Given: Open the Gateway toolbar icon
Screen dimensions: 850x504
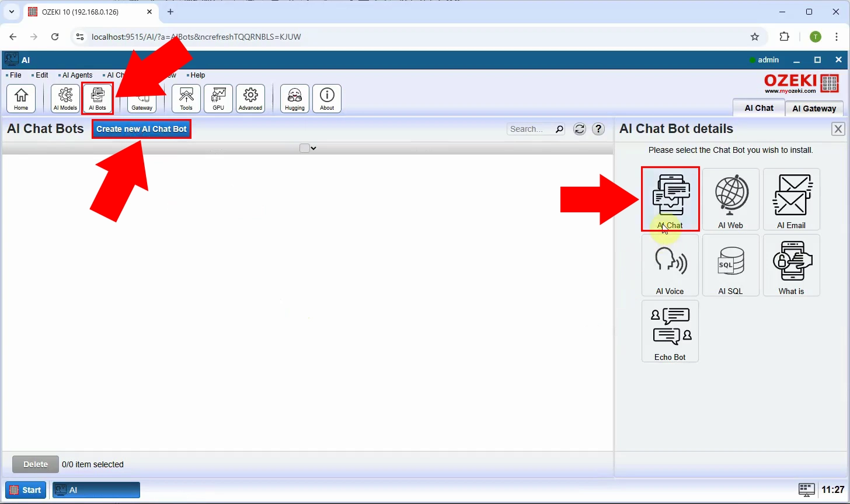Looking at the screenshot, I should point(142,98).
